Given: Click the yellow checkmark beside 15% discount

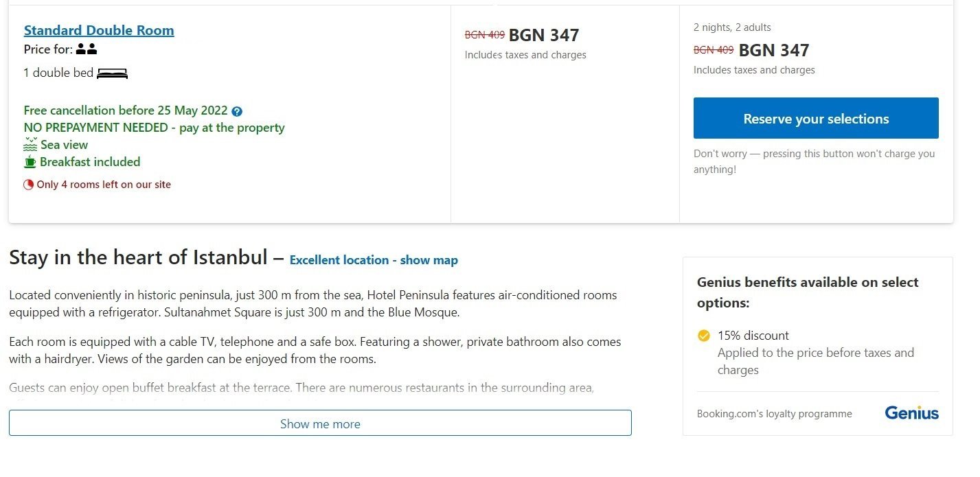Looking at the screenshot, I should coord(703,336).
